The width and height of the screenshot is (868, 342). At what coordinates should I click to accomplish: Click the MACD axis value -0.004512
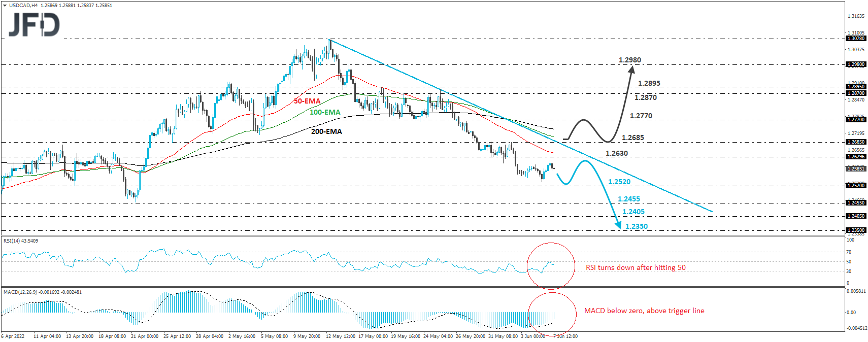856,328
